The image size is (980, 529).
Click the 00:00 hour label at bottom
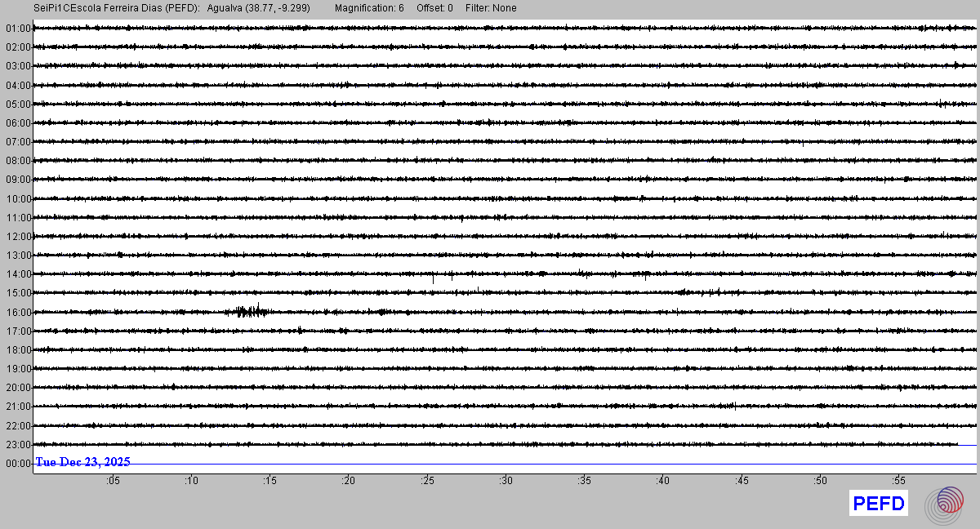pyautogui.click(x=17, y=464)
